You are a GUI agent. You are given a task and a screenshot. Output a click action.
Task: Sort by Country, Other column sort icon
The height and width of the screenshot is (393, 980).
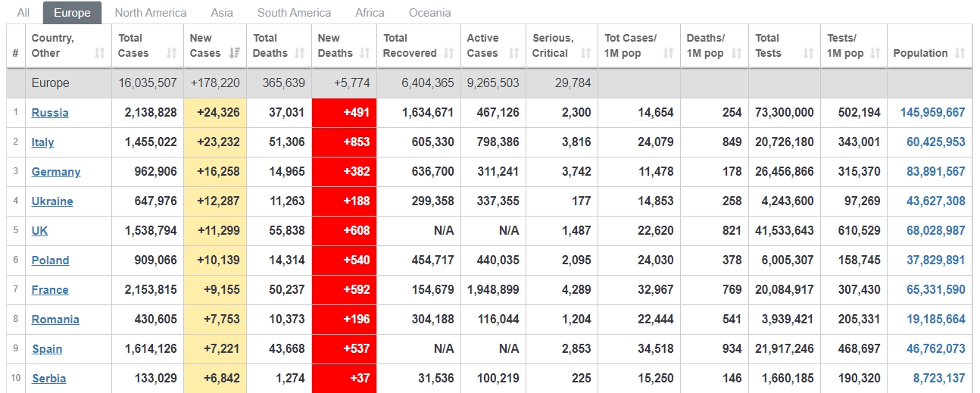click(x=99, y=53)
